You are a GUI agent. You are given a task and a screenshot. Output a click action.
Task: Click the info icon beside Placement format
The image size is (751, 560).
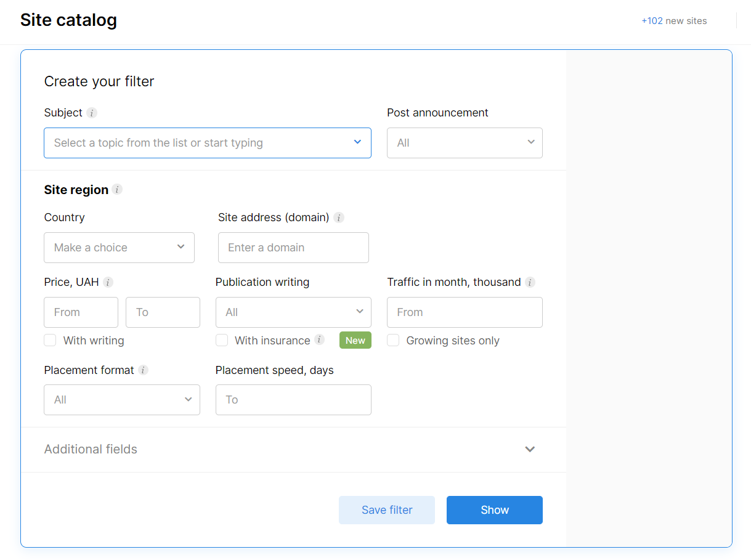tap(143, 370)
